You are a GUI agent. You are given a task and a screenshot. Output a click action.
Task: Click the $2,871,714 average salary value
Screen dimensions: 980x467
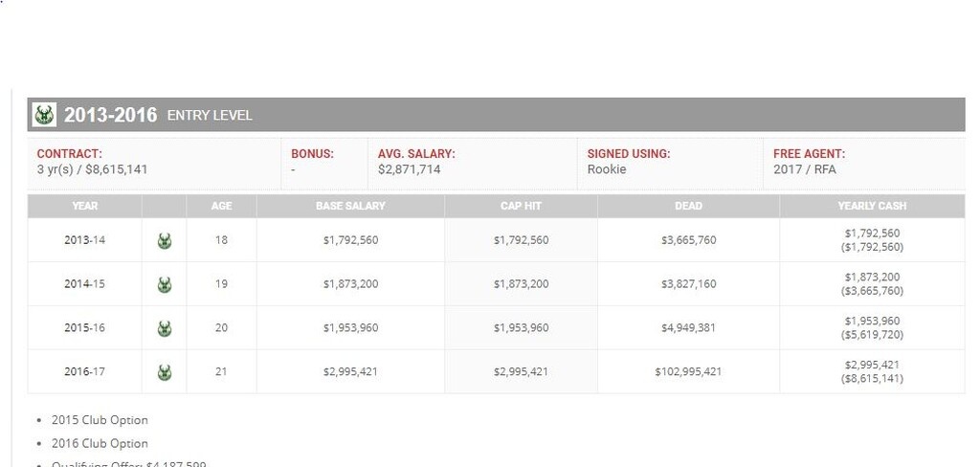pos(409,170)
